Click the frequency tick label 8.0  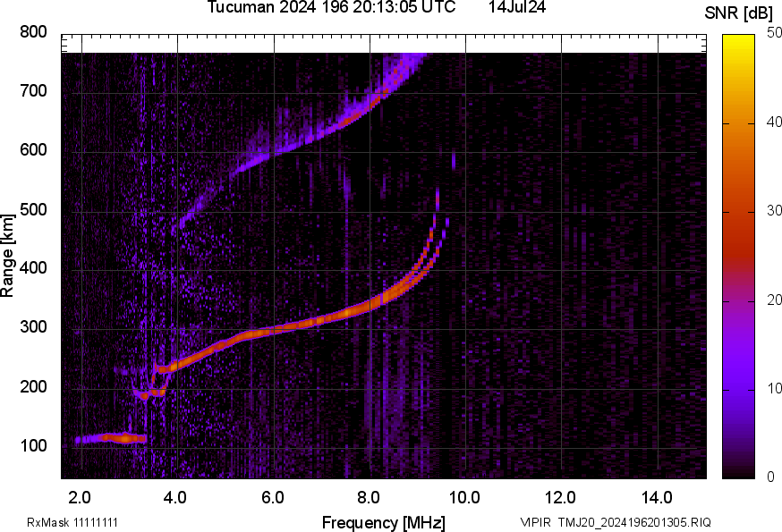(369, 498)
